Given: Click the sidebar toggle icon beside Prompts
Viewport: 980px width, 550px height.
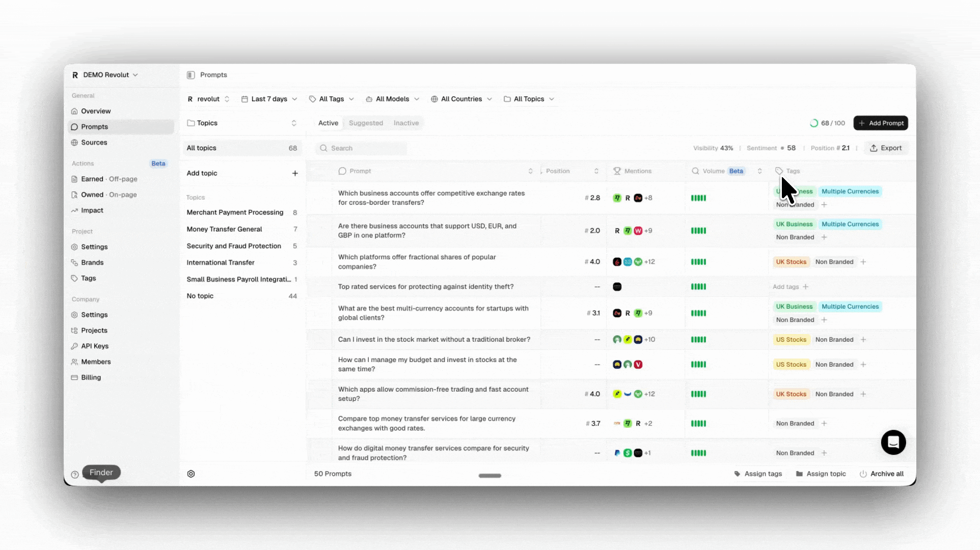Looking at the screenshot, I should tap(190, 75).
